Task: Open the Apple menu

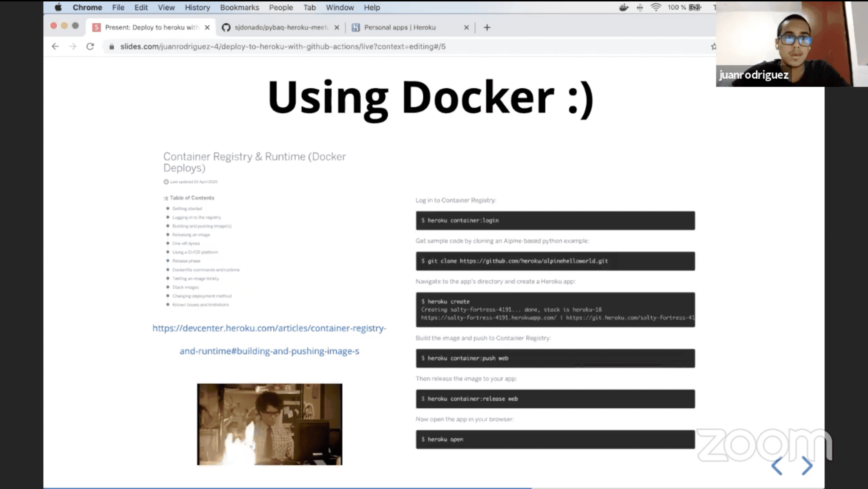Action: coord(58,7)
